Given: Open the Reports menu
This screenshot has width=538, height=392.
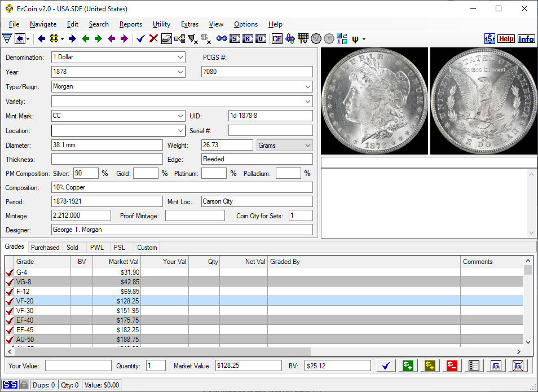Looking at the screenshot, I should 130,24.
